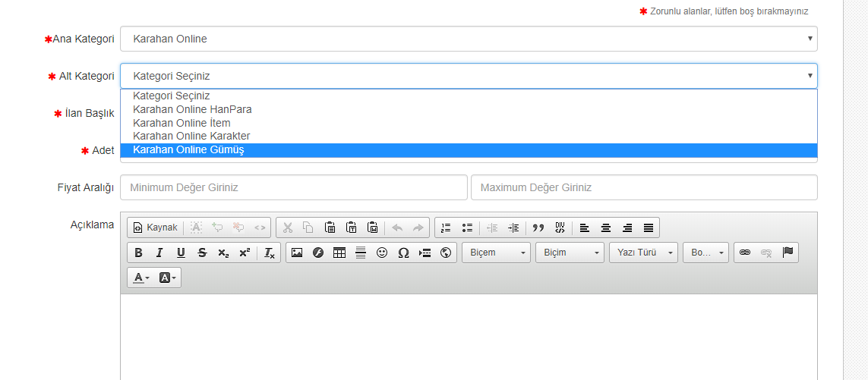Increase indent in the editor
The image size is (868, 380).
coord(513,228)
